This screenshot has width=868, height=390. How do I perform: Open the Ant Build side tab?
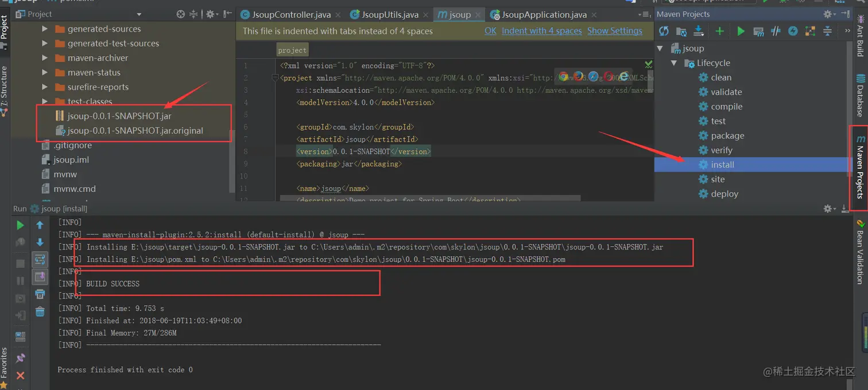(x=860, y=35)
